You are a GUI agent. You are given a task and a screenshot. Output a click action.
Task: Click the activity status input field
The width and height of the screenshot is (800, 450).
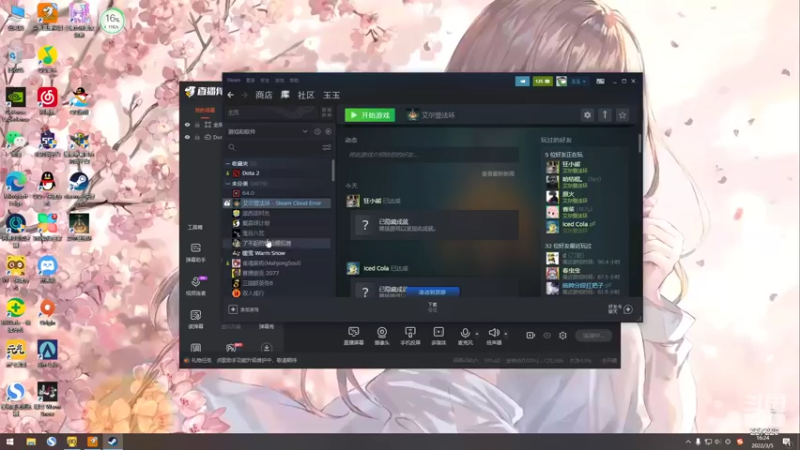(432, 155)
